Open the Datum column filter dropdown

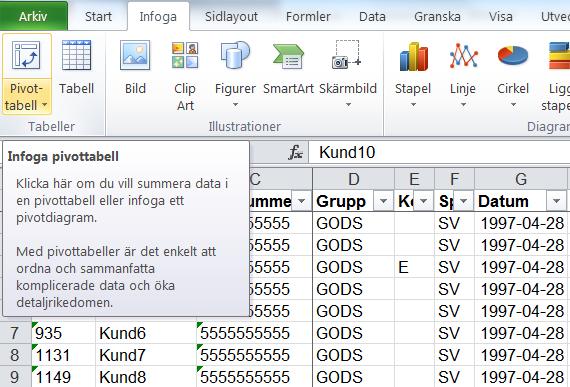[x=556, y=201]
